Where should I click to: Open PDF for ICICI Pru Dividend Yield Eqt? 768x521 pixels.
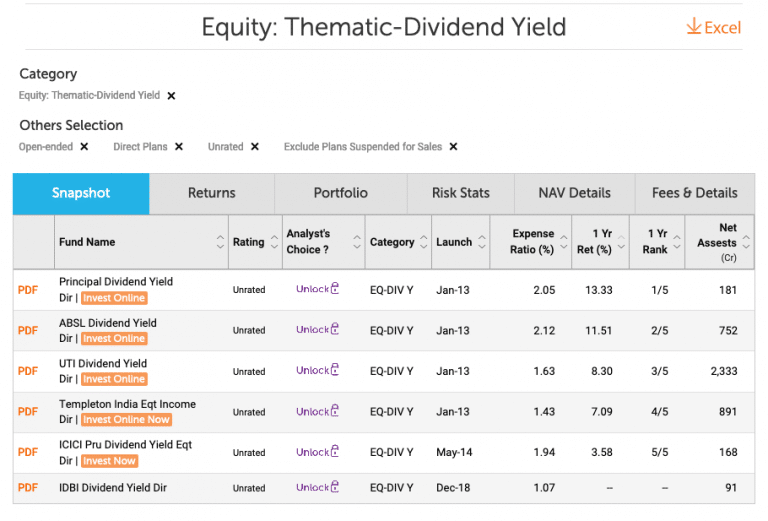click(28, 452)
